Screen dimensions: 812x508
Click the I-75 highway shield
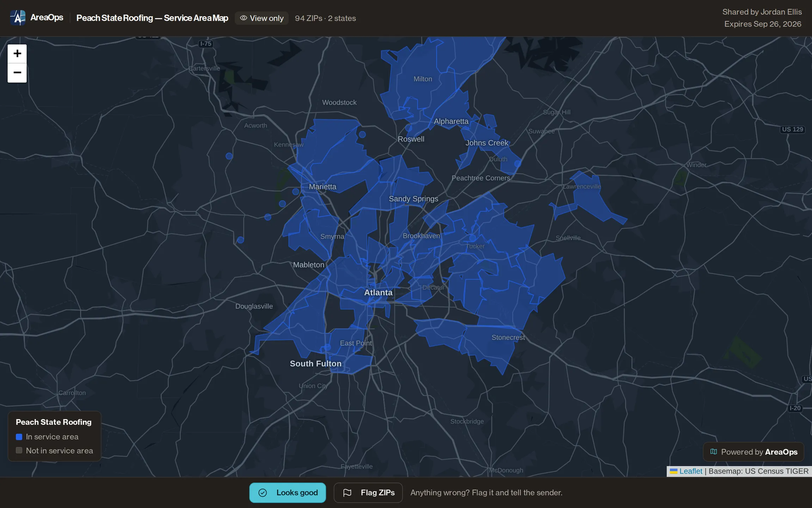[x=205, y=44]
